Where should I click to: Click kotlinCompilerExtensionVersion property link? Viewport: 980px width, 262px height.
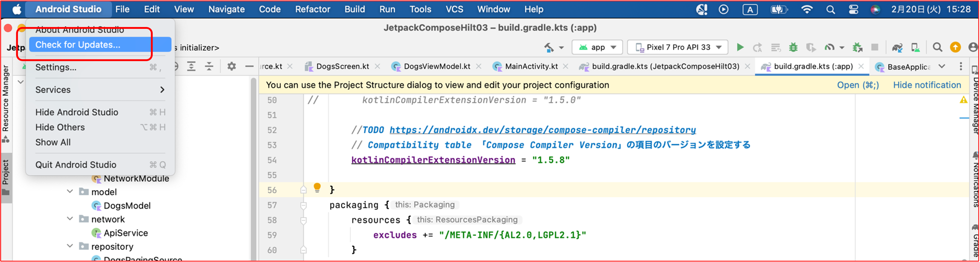(433, 160)
